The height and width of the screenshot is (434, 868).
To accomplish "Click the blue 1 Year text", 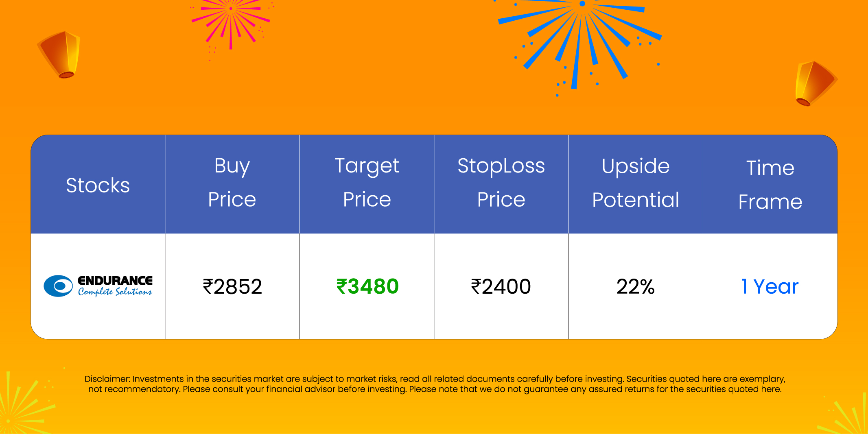I will [x=770, y=286].
